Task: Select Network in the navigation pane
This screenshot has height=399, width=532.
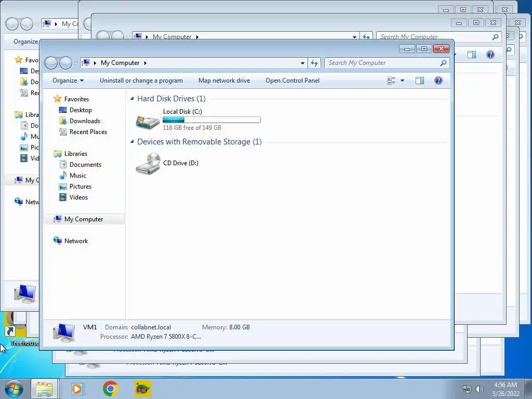Action: (x=76, y=241)
